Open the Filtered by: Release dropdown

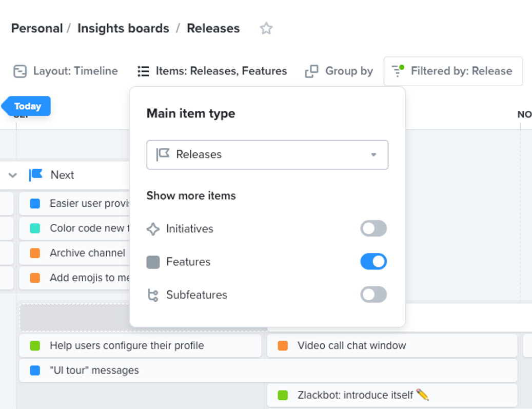click(453, 71)
